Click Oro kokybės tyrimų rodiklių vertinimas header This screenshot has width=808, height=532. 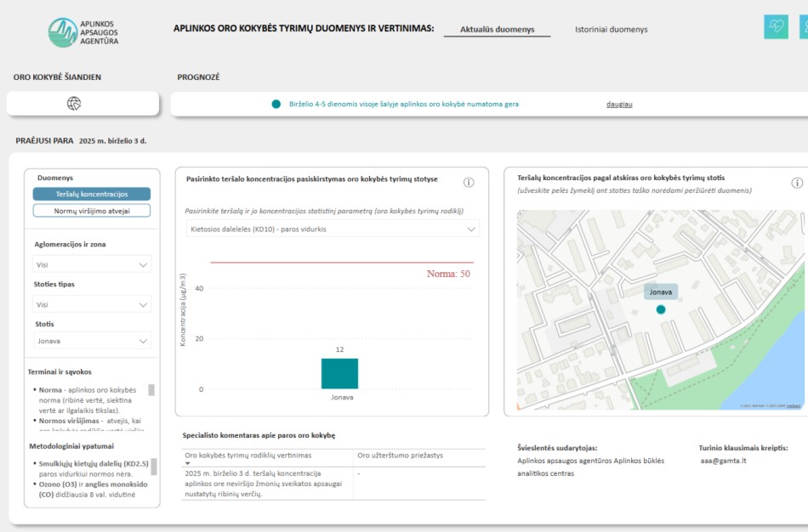248,456
